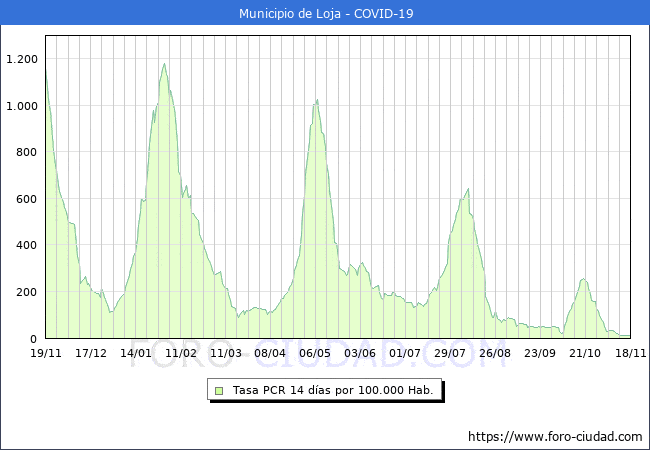Select the 14/01 x-axis date label
This screenshot has width=650, height=450.
tap(136, 353)
